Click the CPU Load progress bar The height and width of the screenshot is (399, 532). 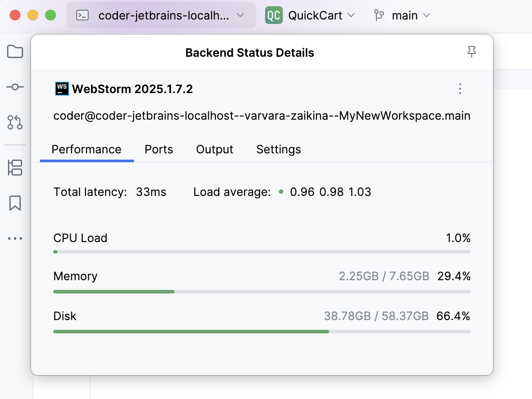[262, 252]
